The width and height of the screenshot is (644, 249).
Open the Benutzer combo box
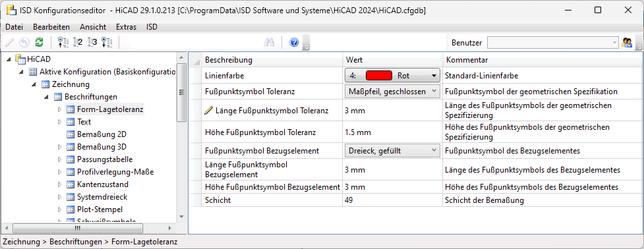[x=553, y=43]
